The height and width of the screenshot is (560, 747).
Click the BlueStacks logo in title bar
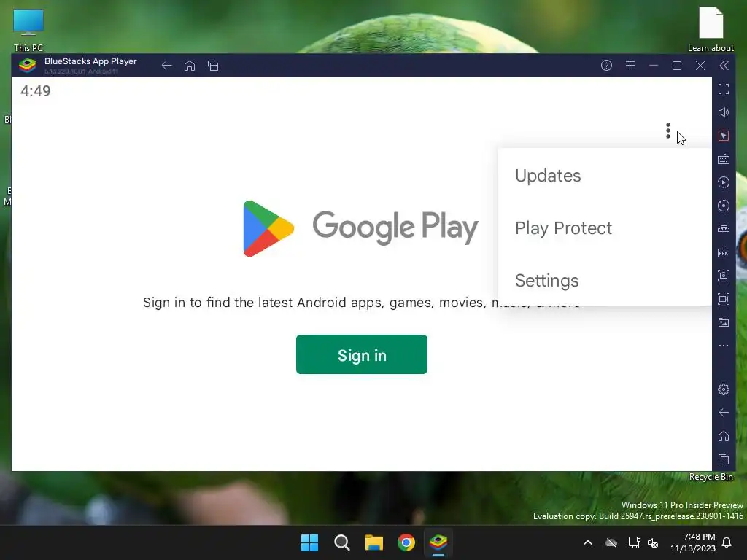27,65
